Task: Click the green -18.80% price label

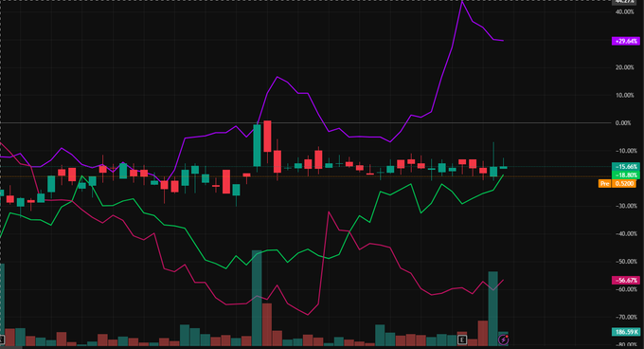Action: point(625,175)
